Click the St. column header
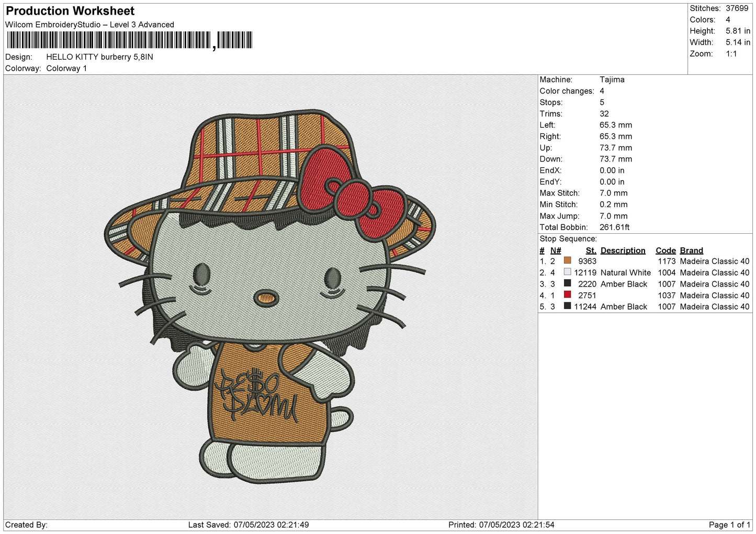 click(x=591, y=251)
